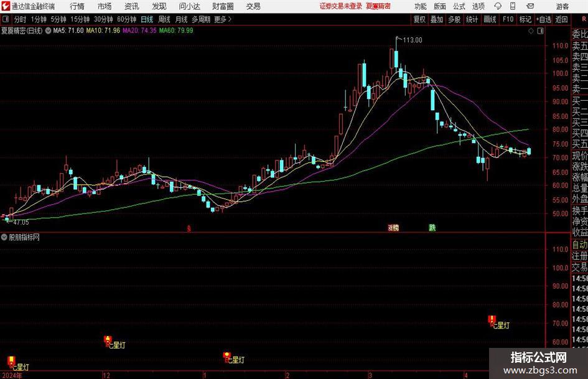Click the 47.05 low price label
The image size is (588, 379).
tap(21, 222)
